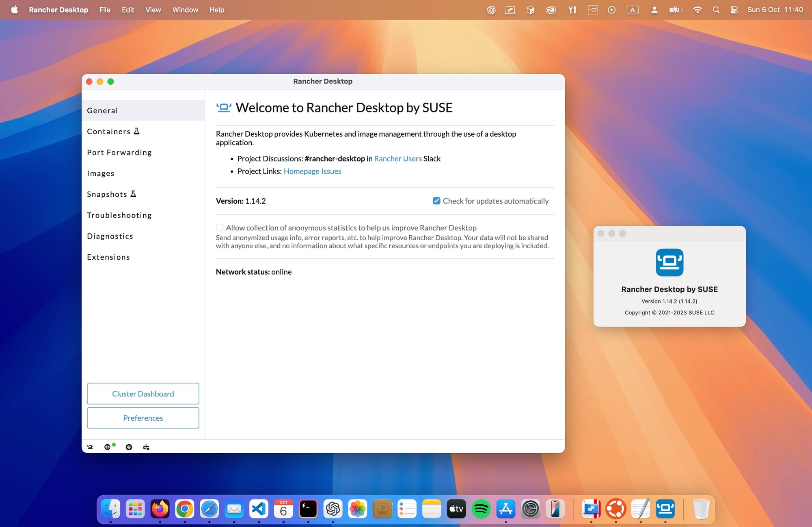
Task: Open the Ubuntu icon in the Dock
Action: tap(616, 509)
